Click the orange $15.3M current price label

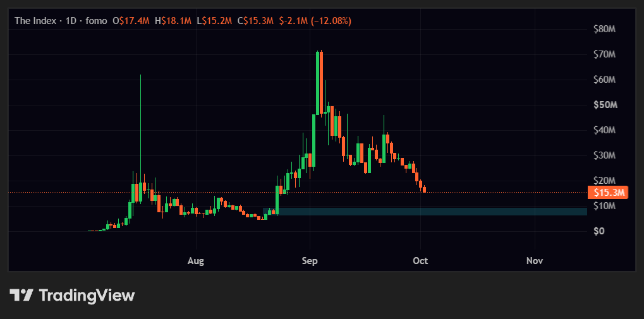click(608, 192)
